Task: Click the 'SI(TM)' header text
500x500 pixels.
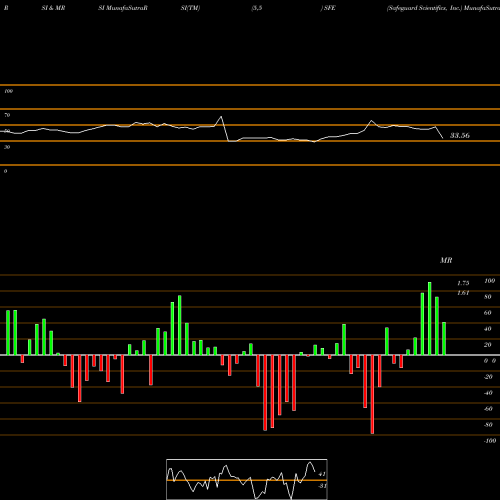Action: tap(190, 8)
